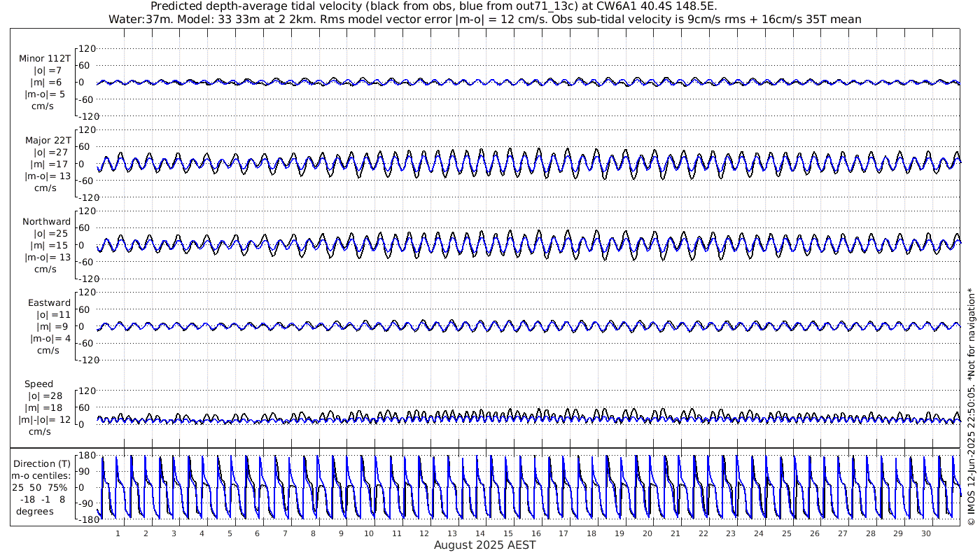Screen dimensions: 980x560
Task: Click '|m| =6' in the Minor panel
Action: tap(48, 82)
